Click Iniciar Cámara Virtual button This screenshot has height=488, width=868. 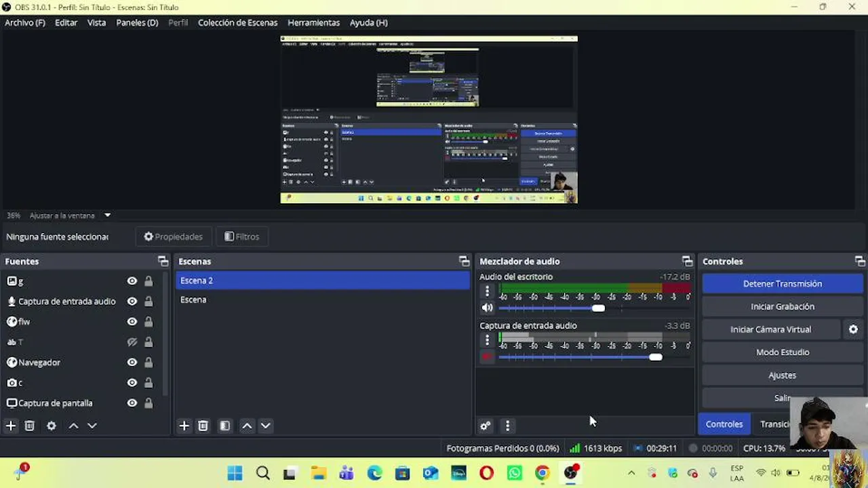pos(771,329)
